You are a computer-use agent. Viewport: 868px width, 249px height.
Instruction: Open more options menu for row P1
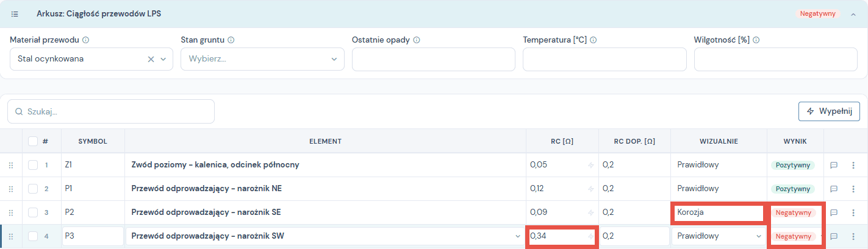[x=853, y=189]
